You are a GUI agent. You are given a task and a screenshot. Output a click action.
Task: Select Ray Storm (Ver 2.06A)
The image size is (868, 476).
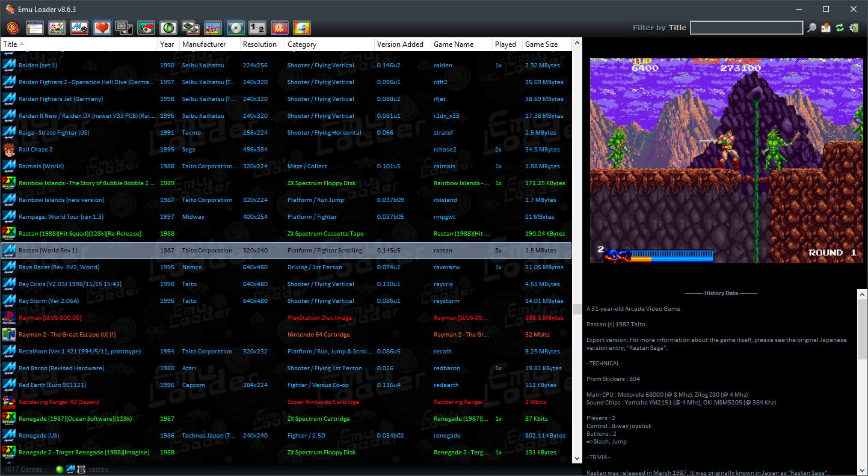pos(286,301)
